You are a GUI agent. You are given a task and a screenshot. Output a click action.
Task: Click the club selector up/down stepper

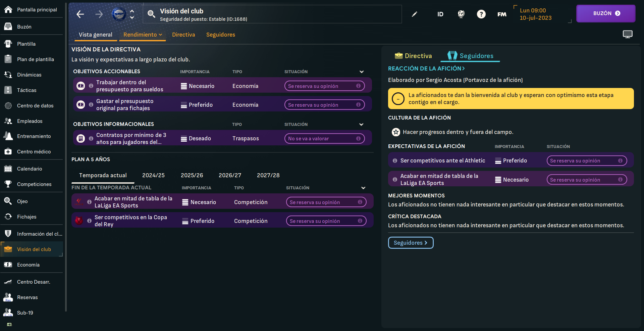[x=132, y=14]
